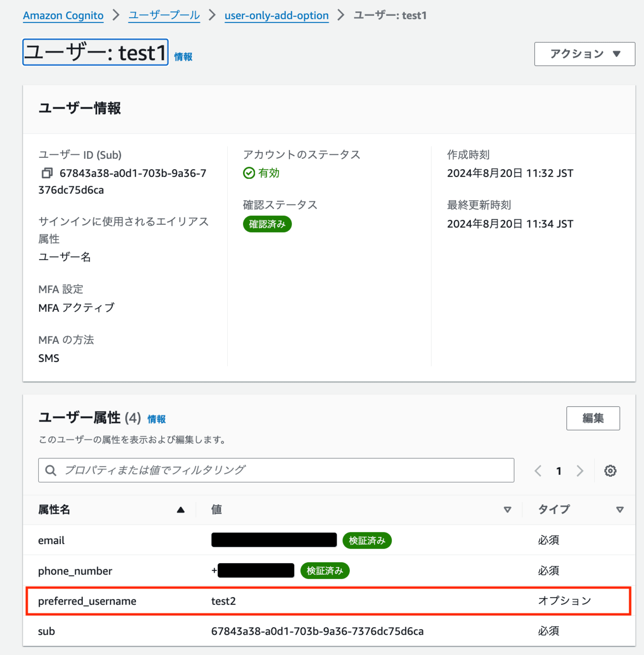Select the email attribute name cell
The image size is (644, 655).
coord(51,540)
